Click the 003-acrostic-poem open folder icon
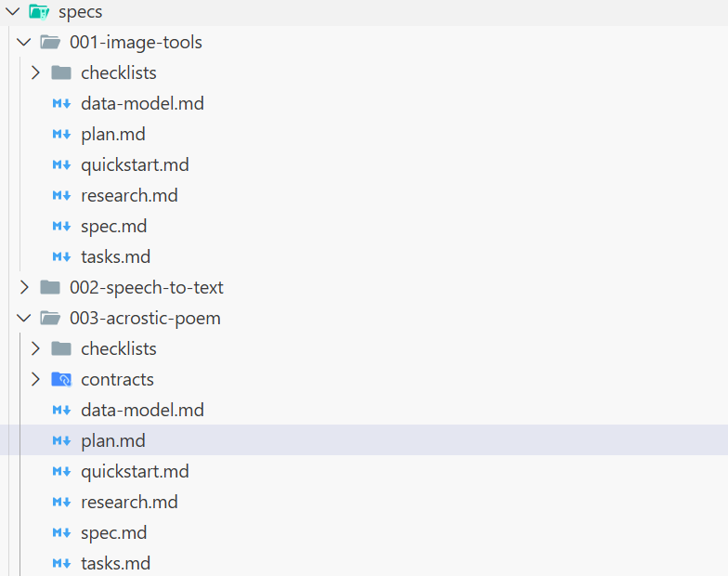 50,319
